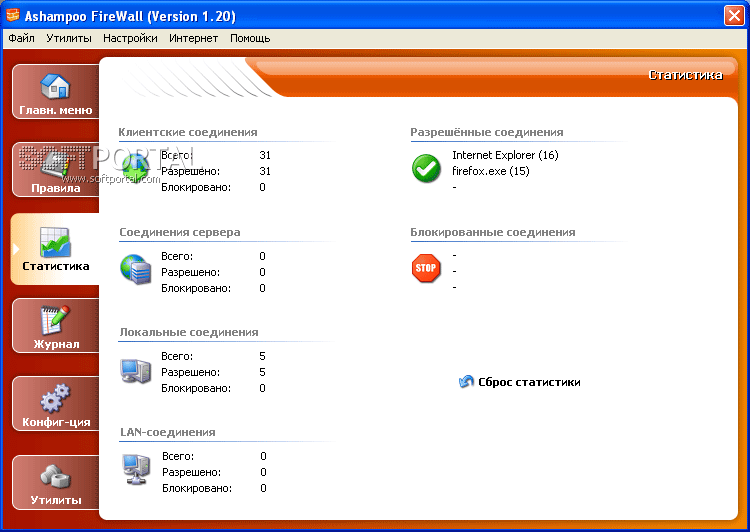The image size is (750, 532).
Task: Click the local connections computer icon
Action: [x=135, y=371]
